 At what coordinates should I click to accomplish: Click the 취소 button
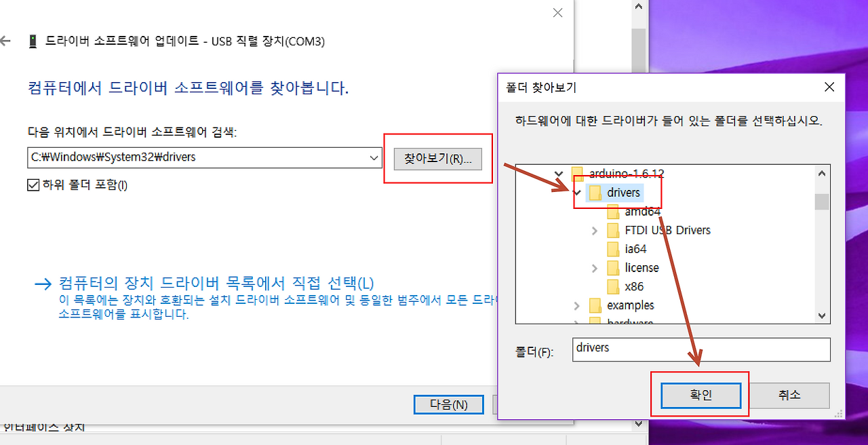pyautogui.click(x=790, y=395)
